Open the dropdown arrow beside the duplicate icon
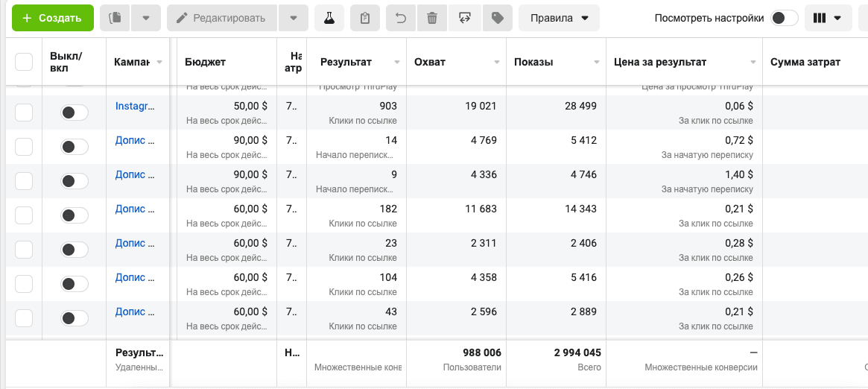Image resolution: width=868 pixels, height=389 pixels. [146, 18]
